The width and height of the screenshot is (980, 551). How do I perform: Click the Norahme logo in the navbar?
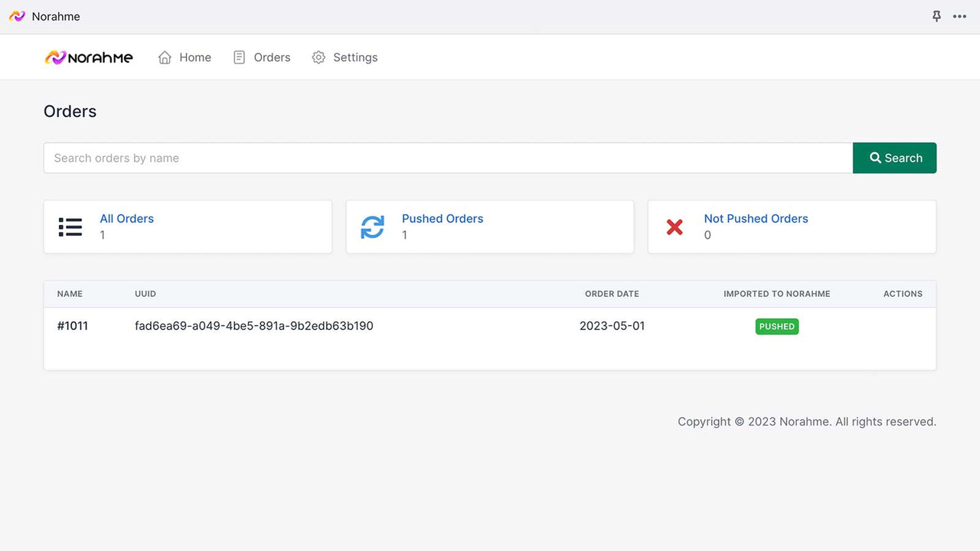click(x=89, y=57)
